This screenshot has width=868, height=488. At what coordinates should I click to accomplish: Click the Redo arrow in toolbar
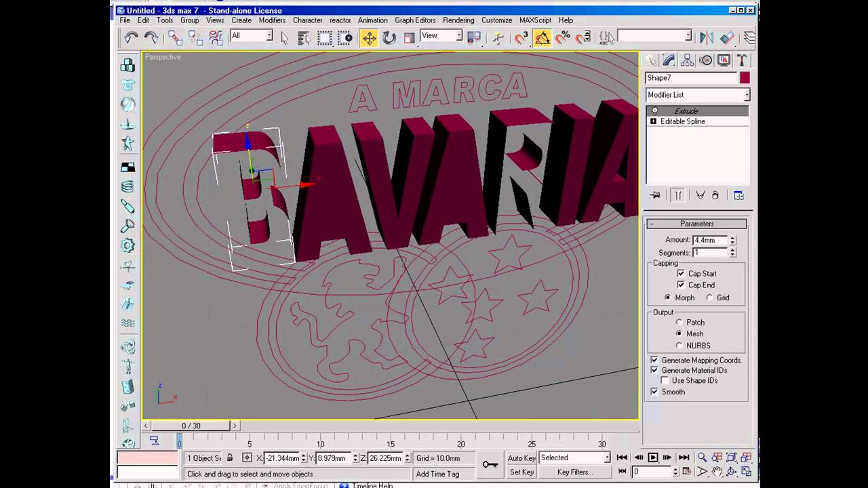click(151, 38)
